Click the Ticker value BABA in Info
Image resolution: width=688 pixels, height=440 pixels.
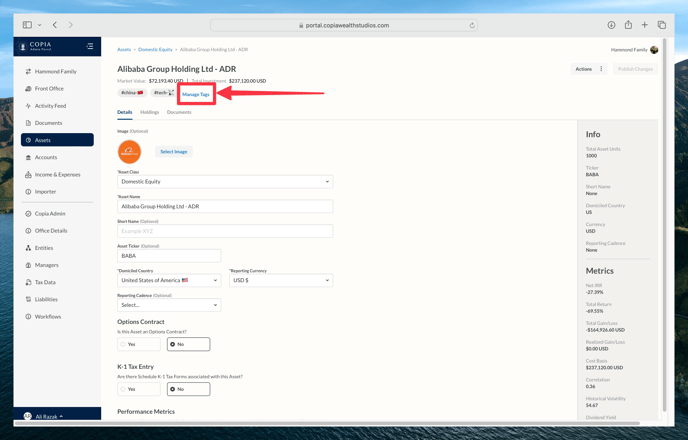(x=592, y=175)
